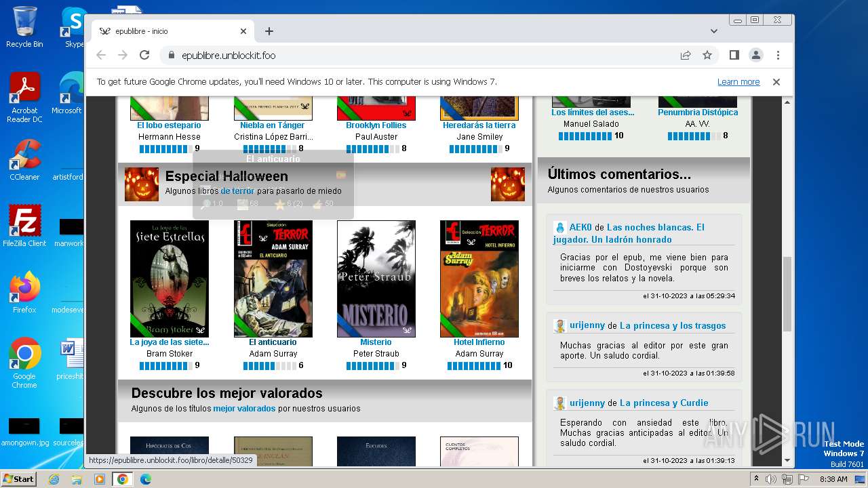868x488 pixels.
Task: Open the Edge taskbar icon
Action: (145, 479)
